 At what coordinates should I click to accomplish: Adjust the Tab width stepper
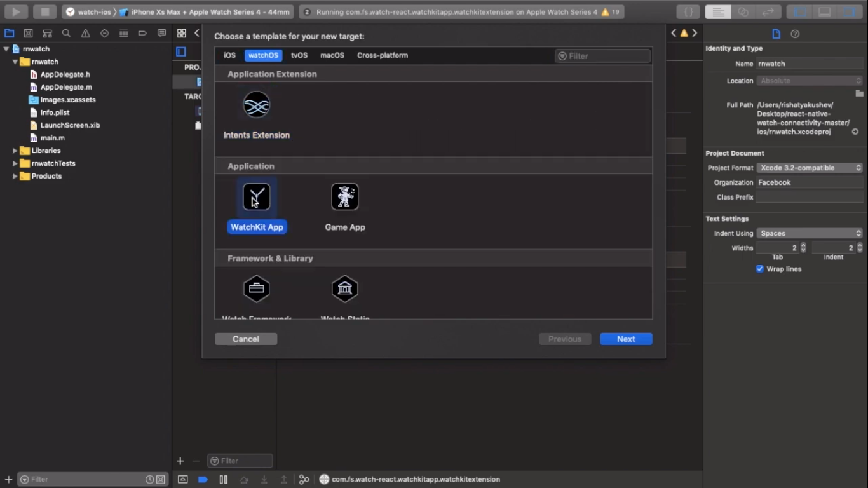click(803, 248)
